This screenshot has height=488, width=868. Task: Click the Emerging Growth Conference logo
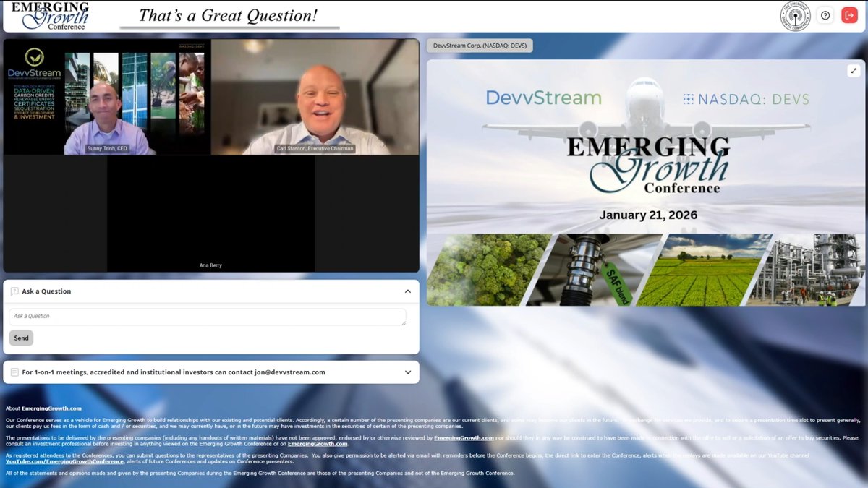pyautogui.click(x=51, y=16)
